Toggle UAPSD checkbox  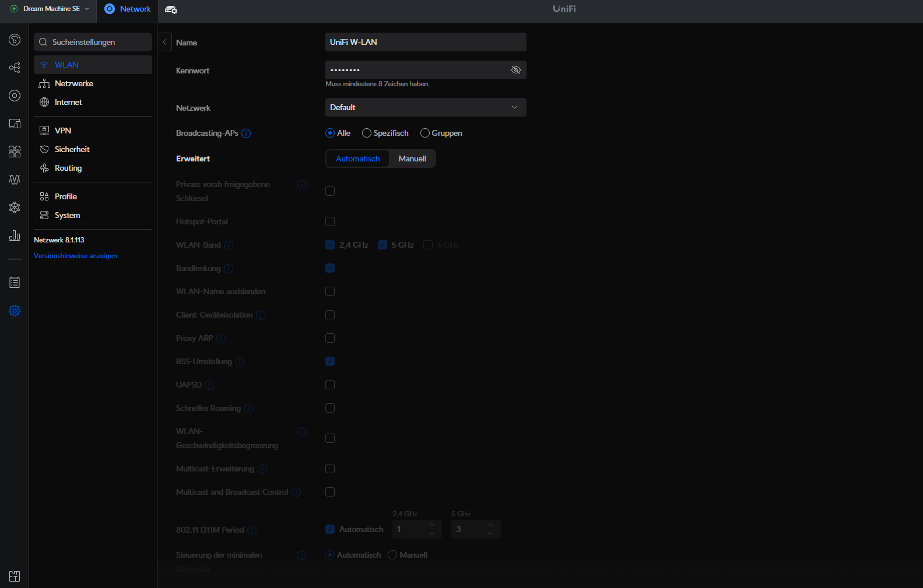(330, 385)
